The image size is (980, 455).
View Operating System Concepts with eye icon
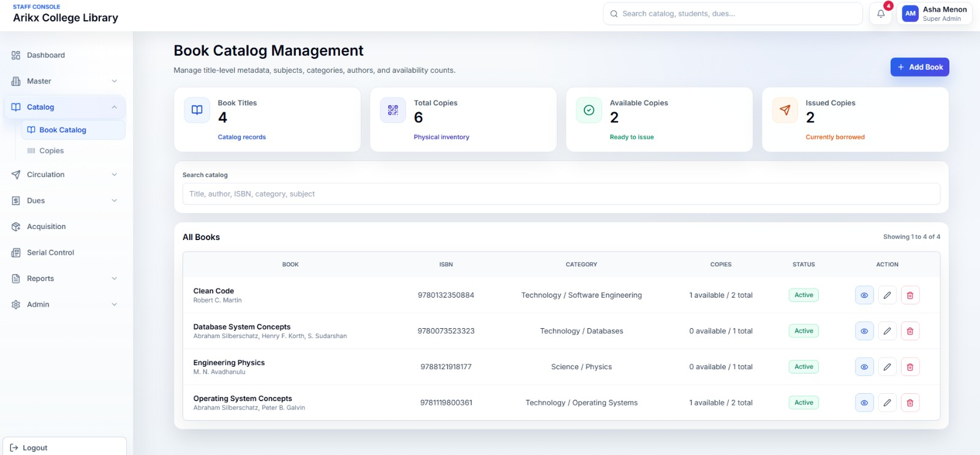coord(864,403)
